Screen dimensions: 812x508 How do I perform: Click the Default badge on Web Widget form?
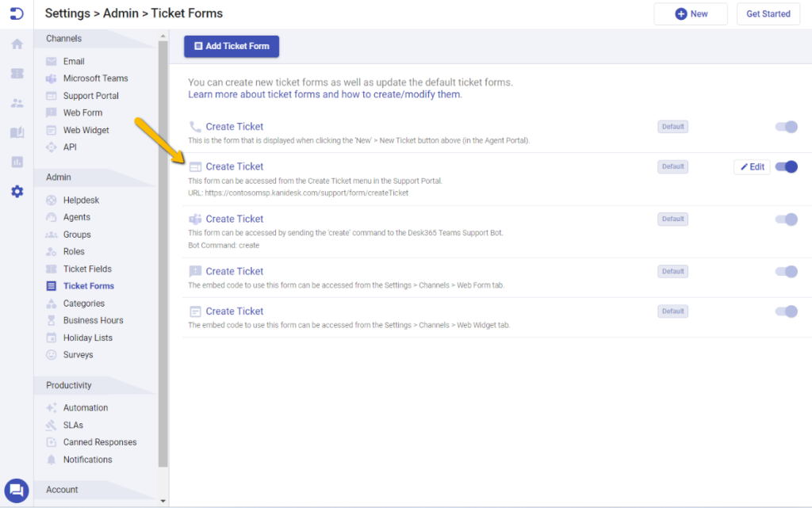click(672, 311)
